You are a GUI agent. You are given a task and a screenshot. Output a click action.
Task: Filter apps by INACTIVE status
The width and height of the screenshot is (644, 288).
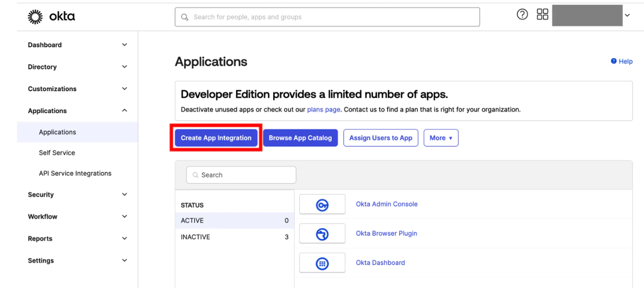tap(235, 237)
